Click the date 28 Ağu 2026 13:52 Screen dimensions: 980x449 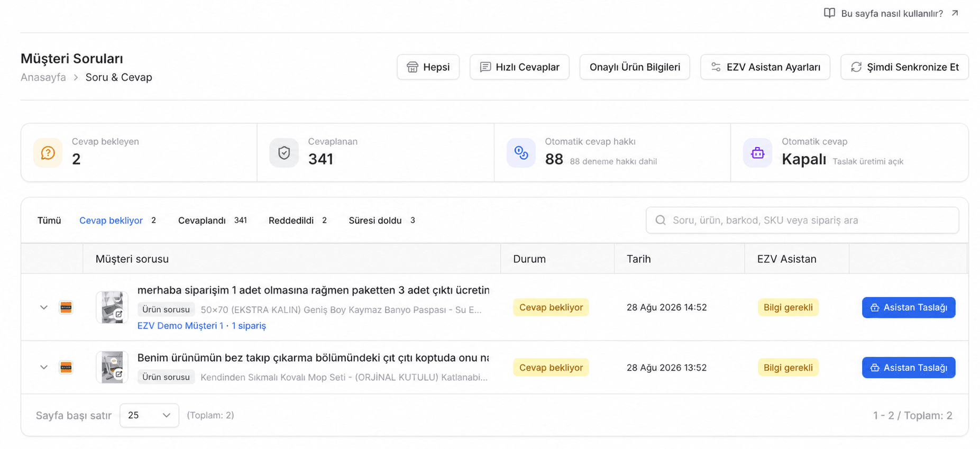pyautogui.click(x=667, y=368)
